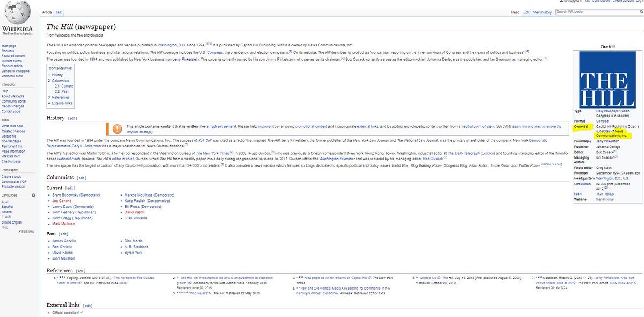The width and height of the screenshot is (644, 317).
Task: Open Random article in sidebar
Action: point(12,66)
